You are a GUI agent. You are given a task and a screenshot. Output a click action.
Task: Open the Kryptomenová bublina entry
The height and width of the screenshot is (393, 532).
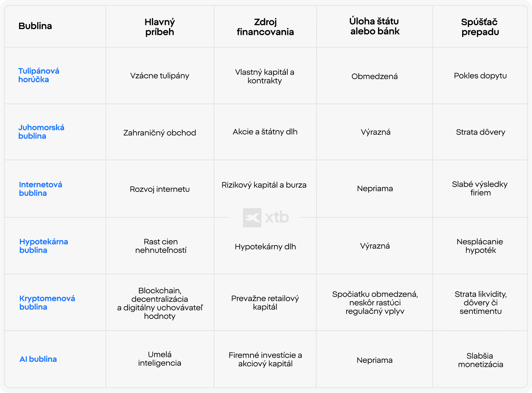click(x=47, y=303)
